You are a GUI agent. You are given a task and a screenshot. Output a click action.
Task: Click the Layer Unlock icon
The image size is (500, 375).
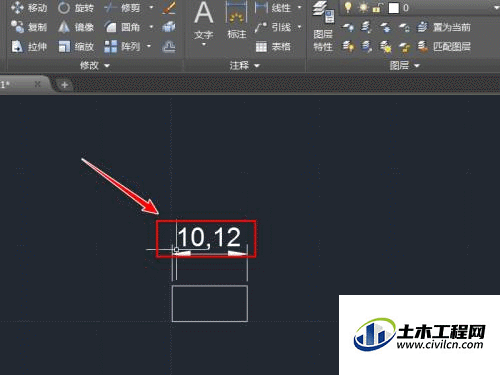[x=404, y=46]
